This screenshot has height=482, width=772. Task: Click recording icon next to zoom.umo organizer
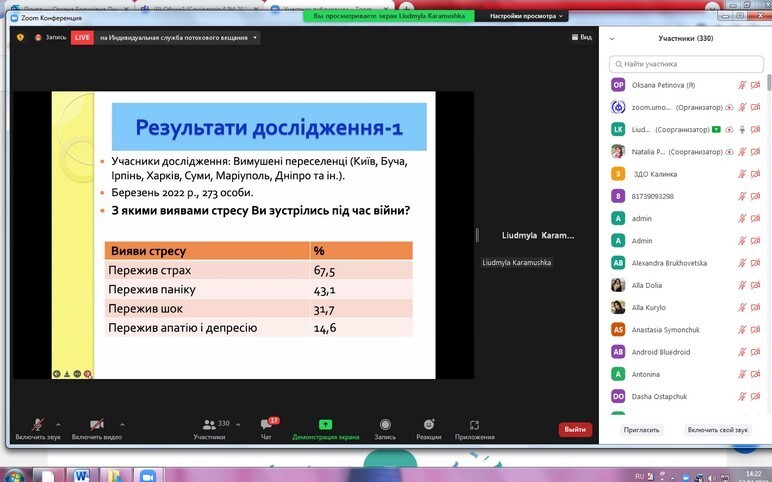pos(729,107)
